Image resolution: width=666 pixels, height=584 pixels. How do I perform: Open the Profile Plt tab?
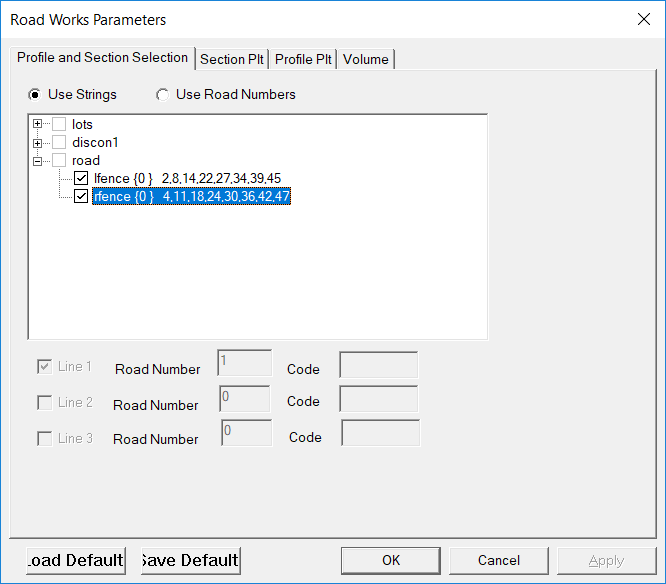[303, 59]
